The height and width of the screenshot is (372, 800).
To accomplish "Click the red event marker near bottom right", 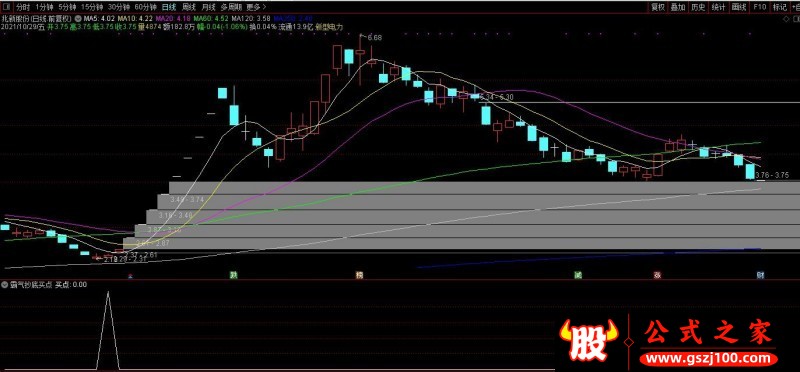I will point(658,275).
